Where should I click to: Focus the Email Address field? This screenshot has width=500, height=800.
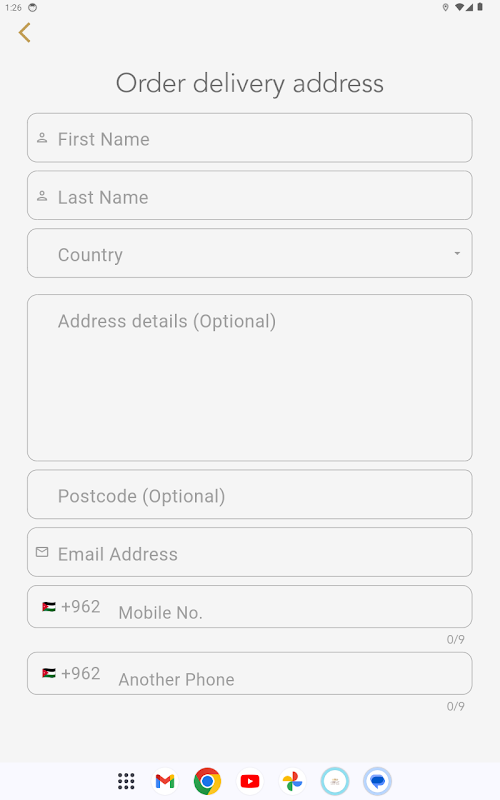[249, 552]
